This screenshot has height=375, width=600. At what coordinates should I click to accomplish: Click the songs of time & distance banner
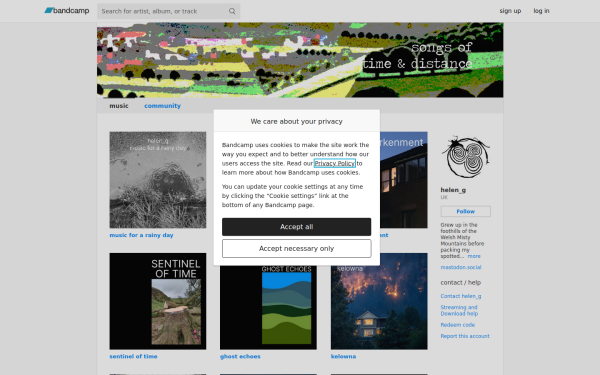point(300,60)
